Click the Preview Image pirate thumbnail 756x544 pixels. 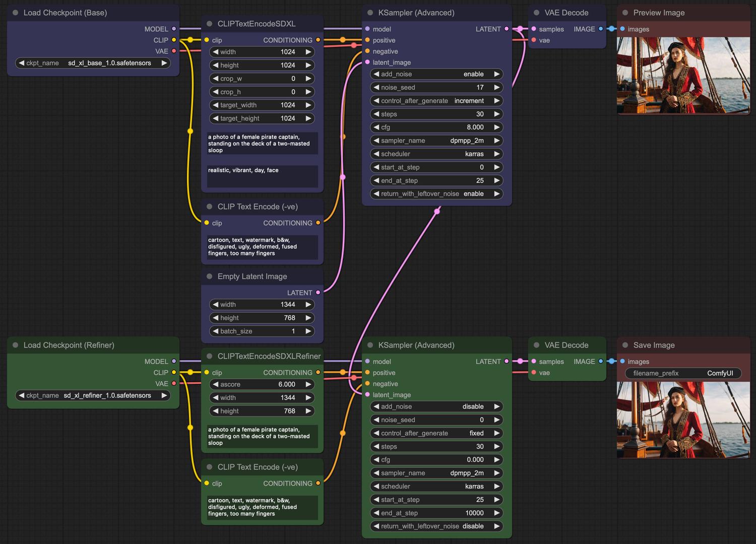click(x=683, y=75)
